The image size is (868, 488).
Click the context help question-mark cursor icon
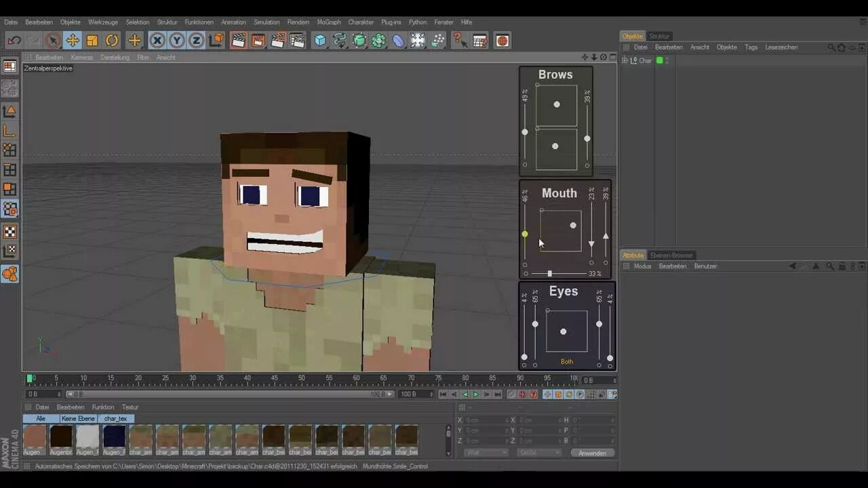tap(460, 41)
